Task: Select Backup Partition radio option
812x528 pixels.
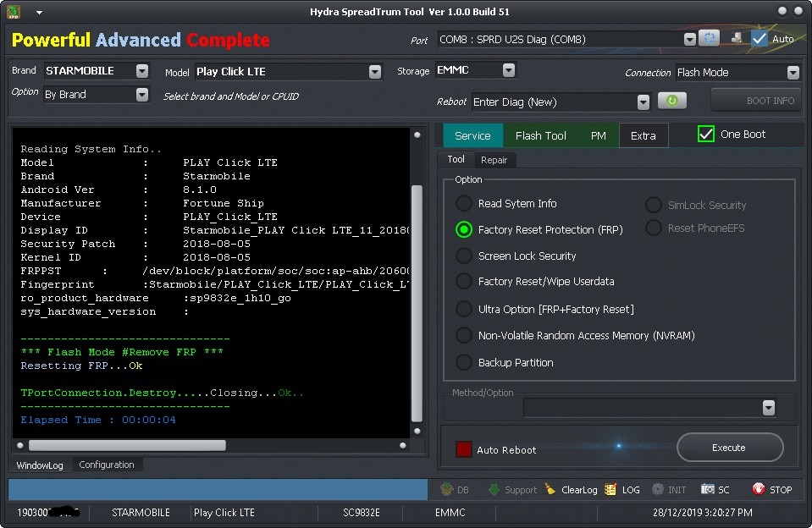Action: coord(464,362)
